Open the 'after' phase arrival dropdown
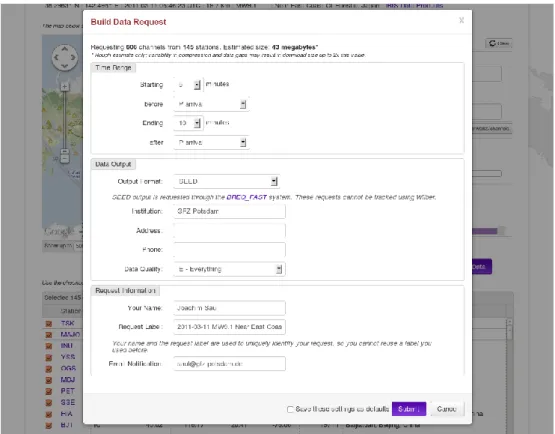 click(x=211, y=142)
